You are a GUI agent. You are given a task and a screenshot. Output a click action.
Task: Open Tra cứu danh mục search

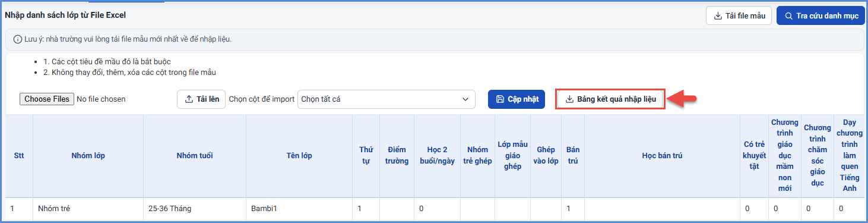pyautogui.click(x=821, y=15)
